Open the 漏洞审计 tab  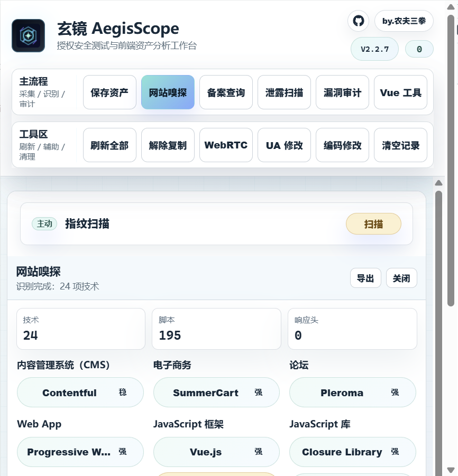pos(343,92)
